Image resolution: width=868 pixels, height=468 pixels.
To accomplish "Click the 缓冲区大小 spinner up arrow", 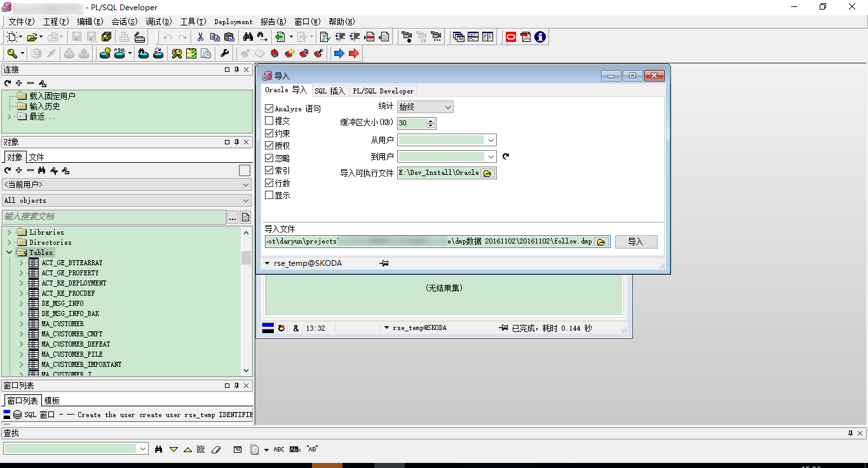I will point(431,120).
